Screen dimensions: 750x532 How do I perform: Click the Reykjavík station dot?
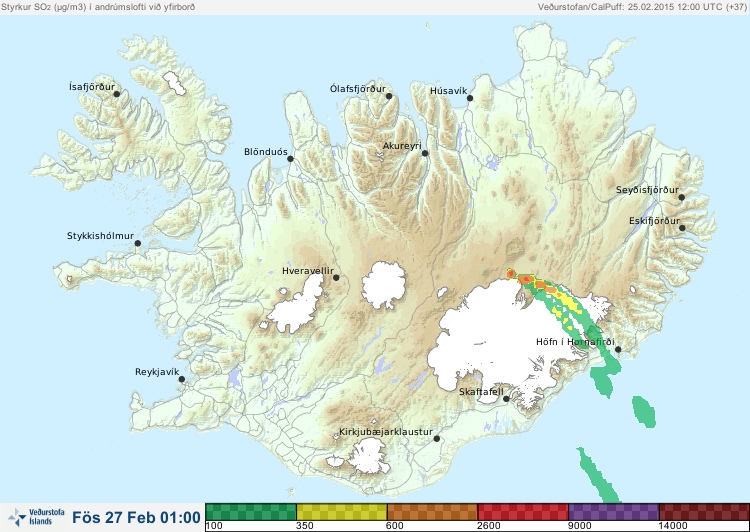(x=182, y=379)
